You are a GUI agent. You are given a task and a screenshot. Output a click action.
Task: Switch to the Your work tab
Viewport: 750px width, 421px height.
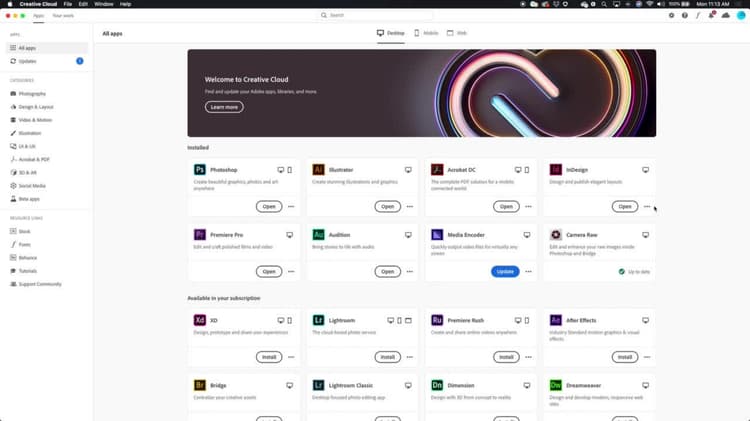[x=63, y=16]
